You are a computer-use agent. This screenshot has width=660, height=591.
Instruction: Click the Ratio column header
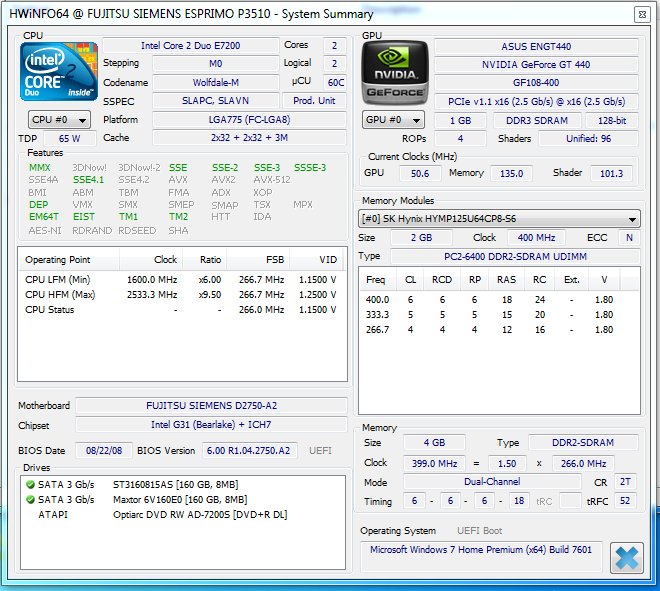pos(205,260)
